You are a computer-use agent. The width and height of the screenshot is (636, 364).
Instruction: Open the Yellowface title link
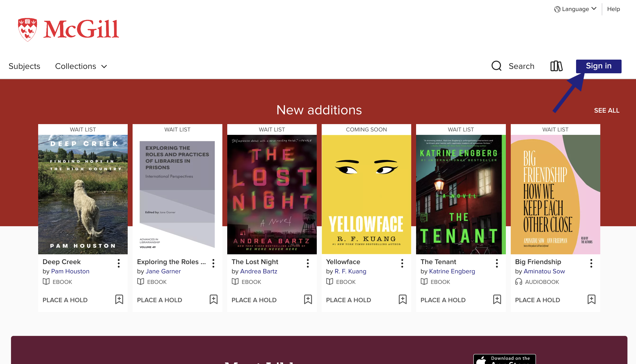(343, 262)
